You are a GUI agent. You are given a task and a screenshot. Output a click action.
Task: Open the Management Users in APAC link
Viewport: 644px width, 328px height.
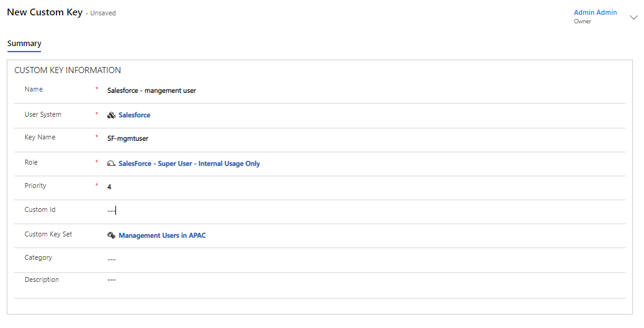(162, 235)
